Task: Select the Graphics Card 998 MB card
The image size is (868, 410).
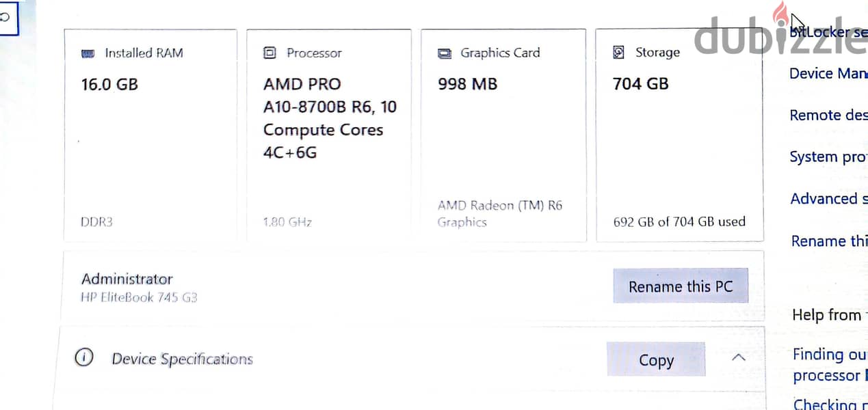Action: click(x=503, y=135)
